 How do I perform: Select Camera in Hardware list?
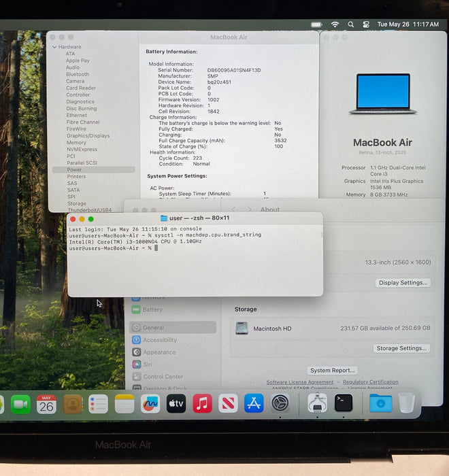click(x=76, y=81)
